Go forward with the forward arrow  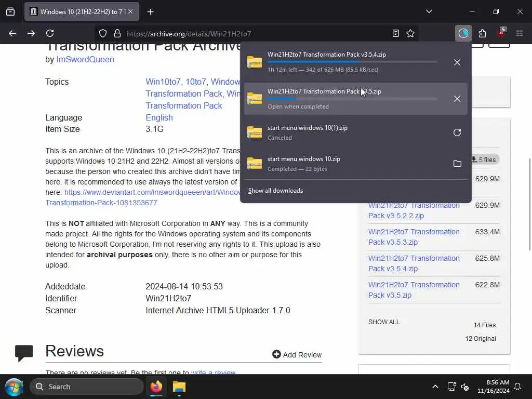coord(31,33)
